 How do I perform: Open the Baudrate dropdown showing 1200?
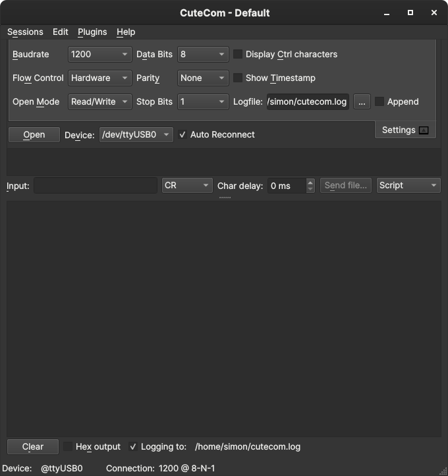coord(100,55)
